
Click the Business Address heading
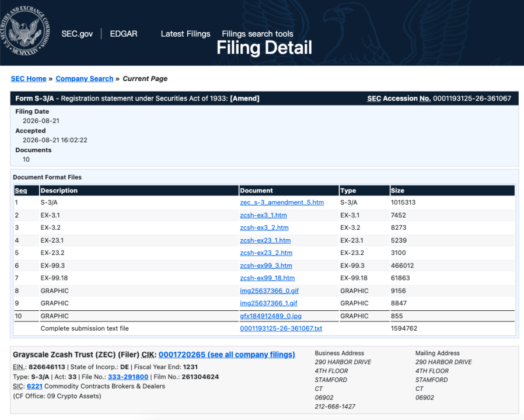click(339, 353)
